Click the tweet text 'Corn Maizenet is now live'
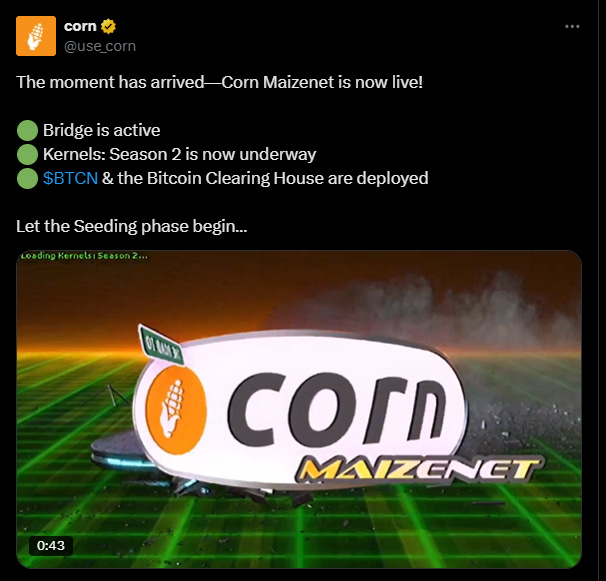The width and height of the screenshot is (606, 581). [322, 82]
